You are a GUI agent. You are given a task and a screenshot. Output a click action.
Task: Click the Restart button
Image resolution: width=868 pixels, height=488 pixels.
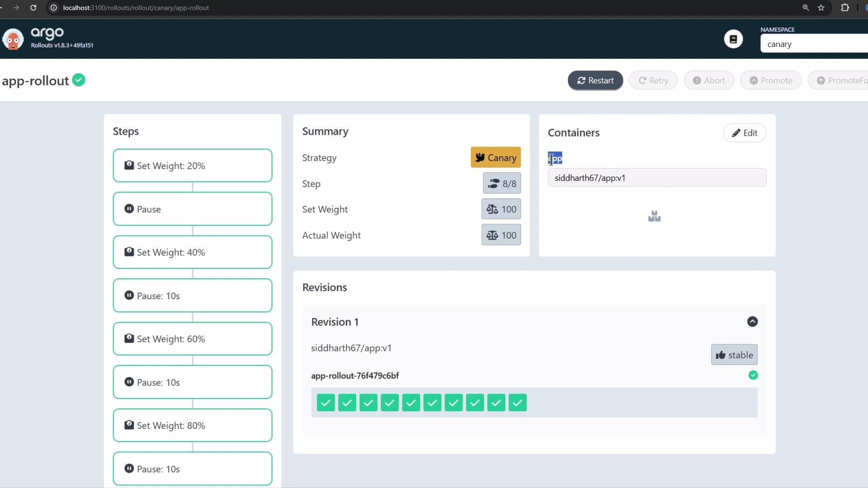point(595,80)
